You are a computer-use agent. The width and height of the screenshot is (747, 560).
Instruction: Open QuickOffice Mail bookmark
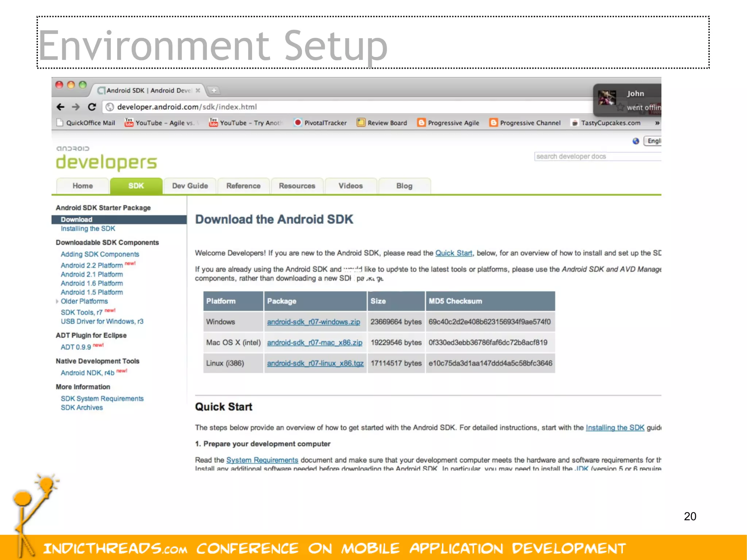pyautogui.click(x=86, y=123)
